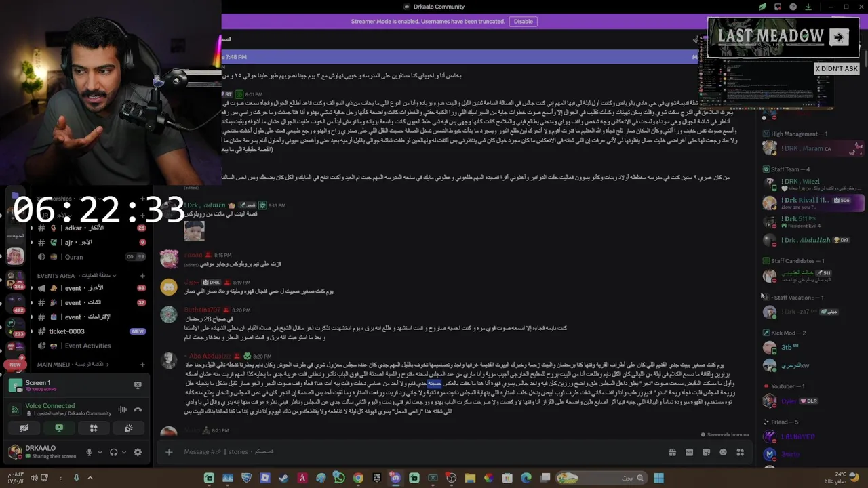This screenshot has height=488, width=868.
Task: Collapse the EVENTS AREA category
Action: (x=76, y=276)
